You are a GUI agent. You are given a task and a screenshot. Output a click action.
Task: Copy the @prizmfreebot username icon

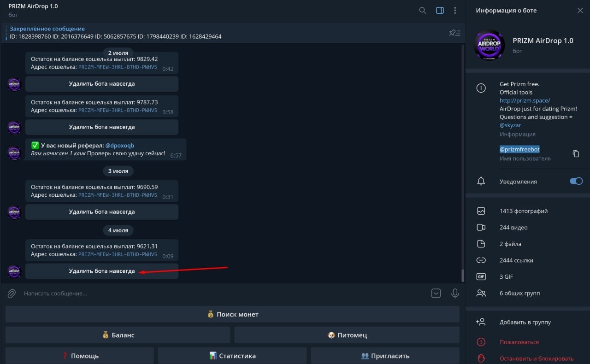[x=576, y=153]
